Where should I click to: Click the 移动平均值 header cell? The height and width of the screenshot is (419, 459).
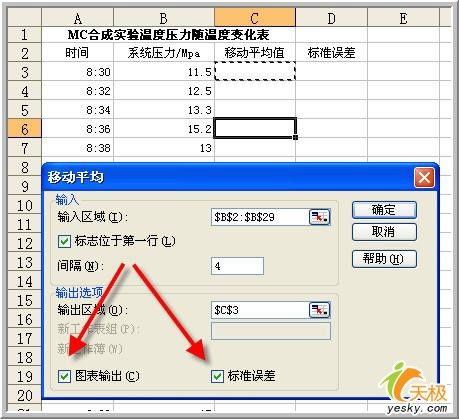pos(255,53)
